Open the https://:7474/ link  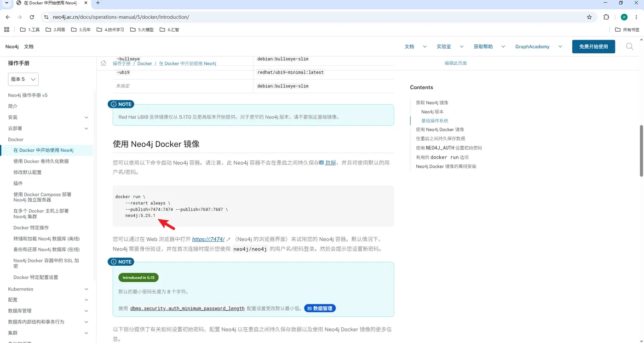tap(208, 239)
